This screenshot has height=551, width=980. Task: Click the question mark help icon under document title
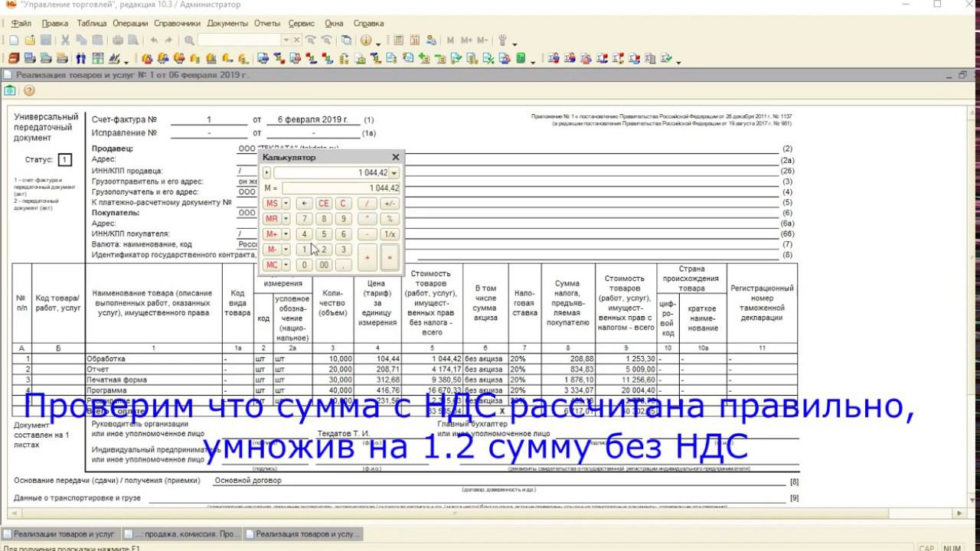[x=29, y=90]
